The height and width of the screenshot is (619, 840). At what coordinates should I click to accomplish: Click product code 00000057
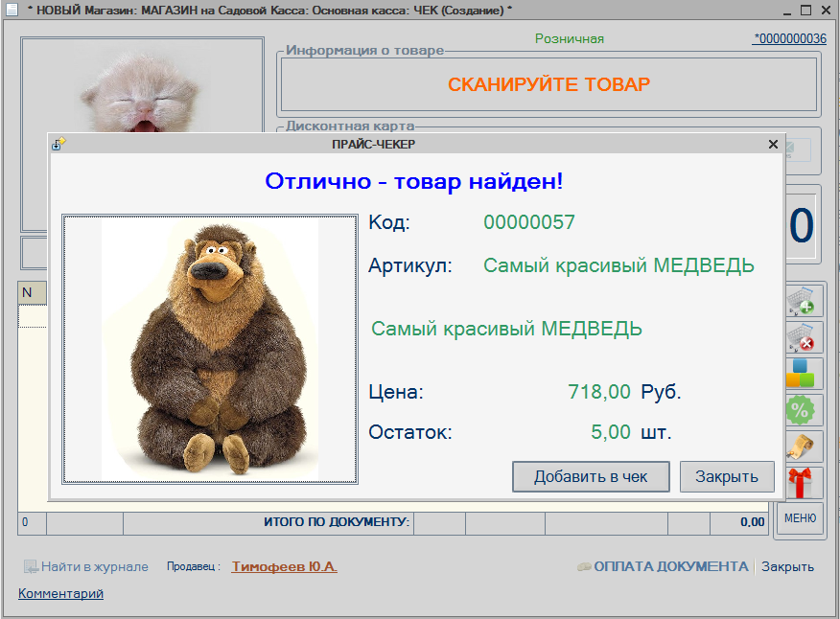529,222
